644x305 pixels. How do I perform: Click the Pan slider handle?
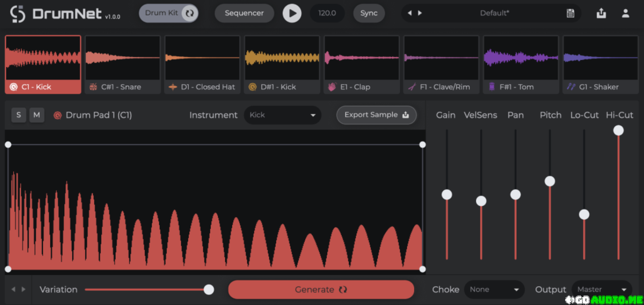pos(516,195)
